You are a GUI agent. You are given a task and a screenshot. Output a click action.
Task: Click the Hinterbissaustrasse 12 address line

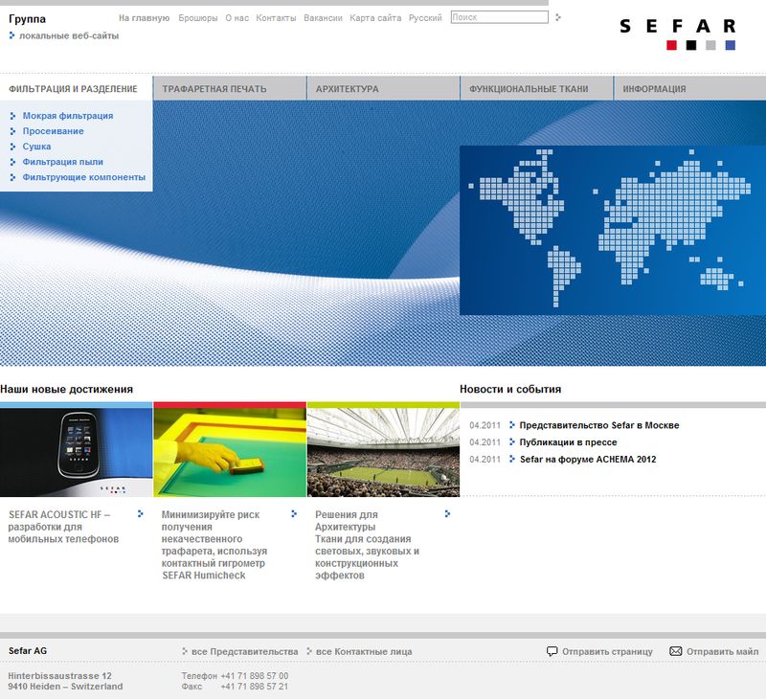pos(59,675)
